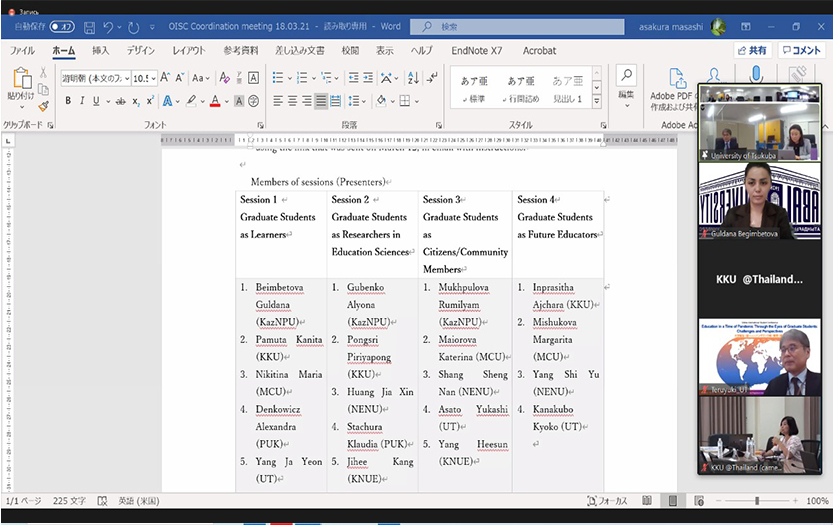This screenshot has height=525, width=833.
Task: Click the 共有 (Share) button
Action: 751,50
